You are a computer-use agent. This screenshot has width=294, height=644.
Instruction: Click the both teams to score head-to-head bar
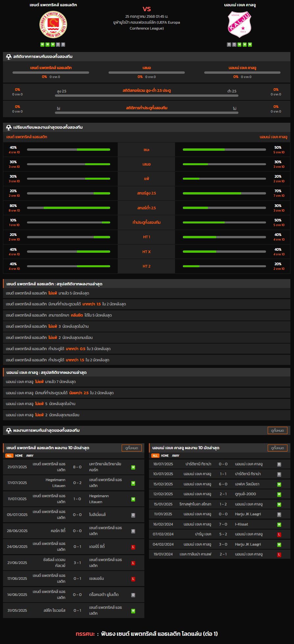[x=147, y=113]
